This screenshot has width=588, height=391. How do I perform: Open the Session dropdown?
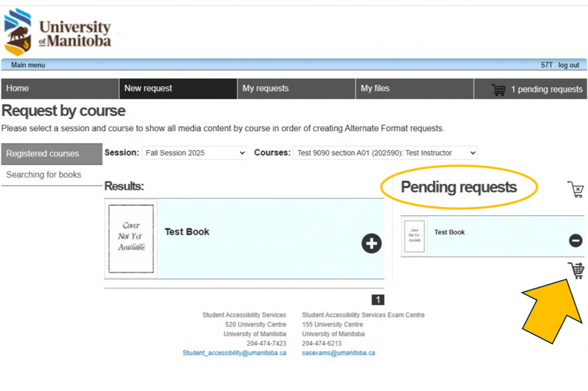coord(194,153)
